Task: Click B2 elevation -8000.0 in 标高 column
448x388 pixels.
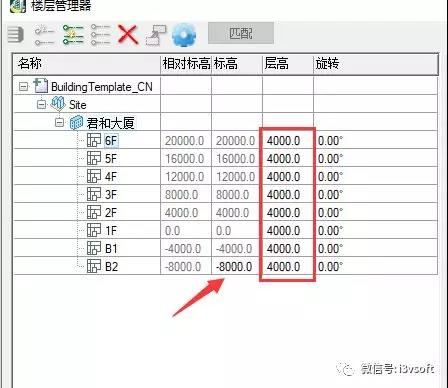Action: point(237,267)
